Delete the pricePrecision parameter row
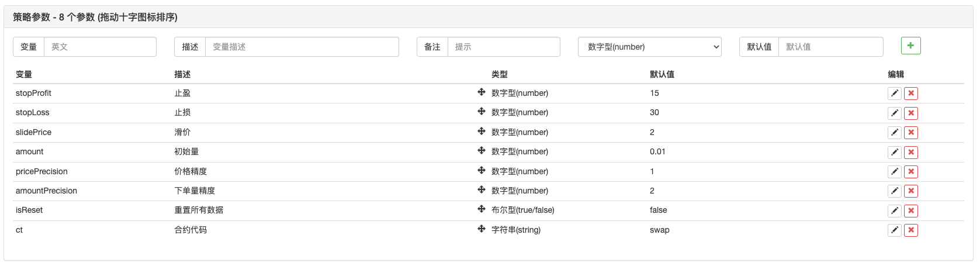 910,172
